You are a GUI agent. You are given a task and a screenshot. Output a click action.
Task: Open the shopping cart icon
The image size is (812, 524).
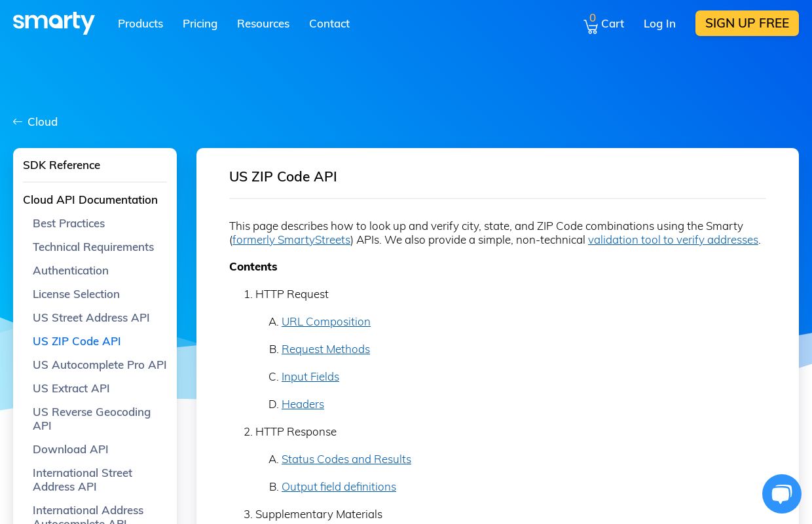[591, 27]
